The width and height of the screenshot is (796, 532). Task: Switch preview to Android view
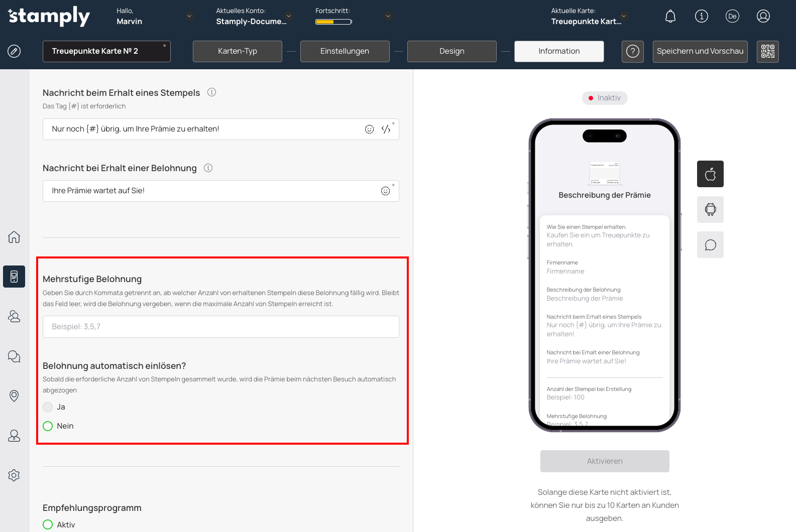pyautogui.click(x=710, y=209)
